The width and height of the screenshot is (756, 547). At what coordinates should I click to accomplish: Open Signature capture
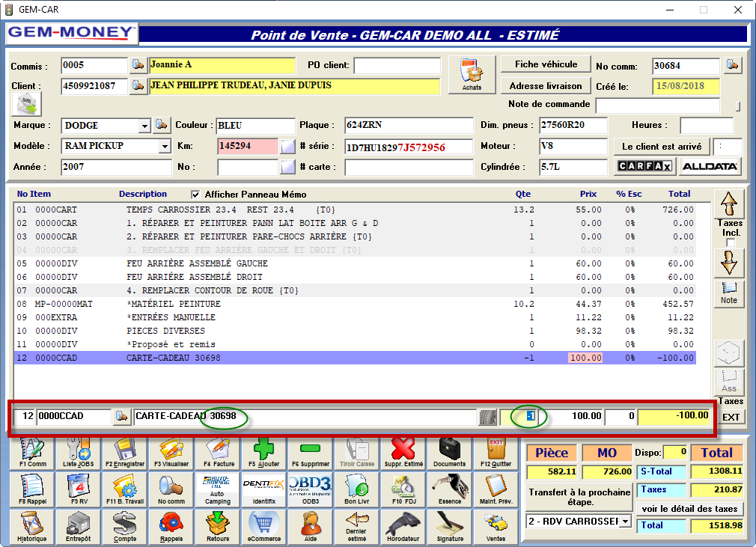pos(449,526)
